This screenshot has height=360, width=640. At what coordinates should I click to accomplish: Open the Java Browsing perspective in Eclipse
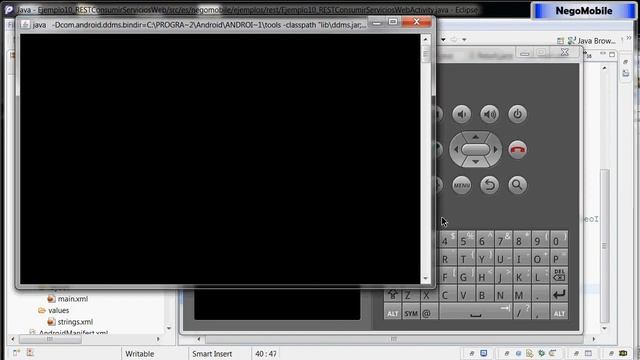click(591, 41)
